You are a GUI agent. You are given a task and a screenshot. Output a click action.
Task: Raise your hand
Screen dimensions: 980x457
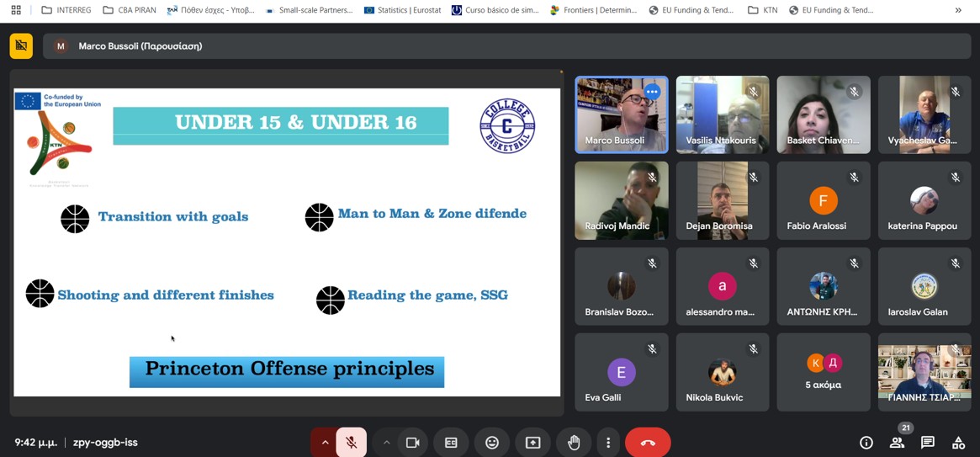(574, 443)
